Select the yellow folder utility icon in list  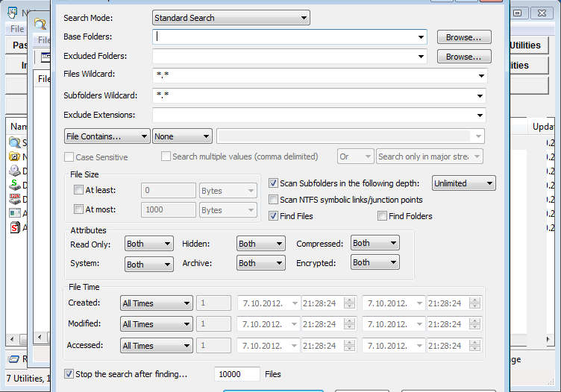[x=14, y=157]
